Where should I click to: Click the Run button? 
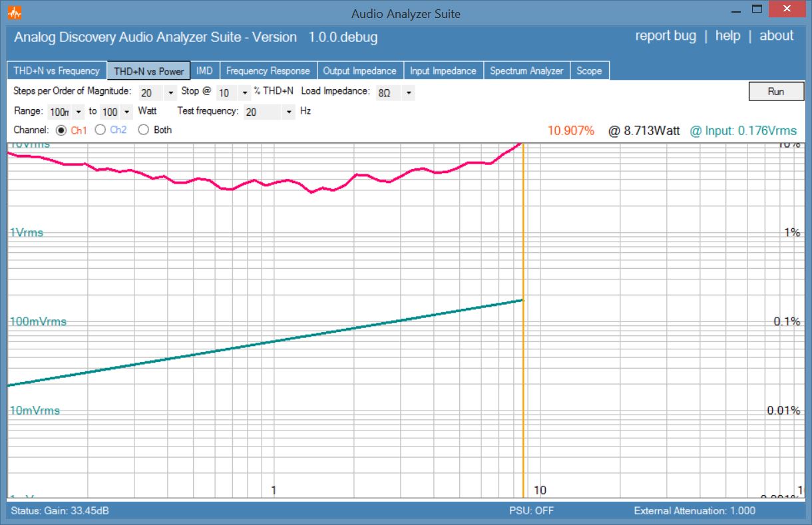(x=775, y=92)
